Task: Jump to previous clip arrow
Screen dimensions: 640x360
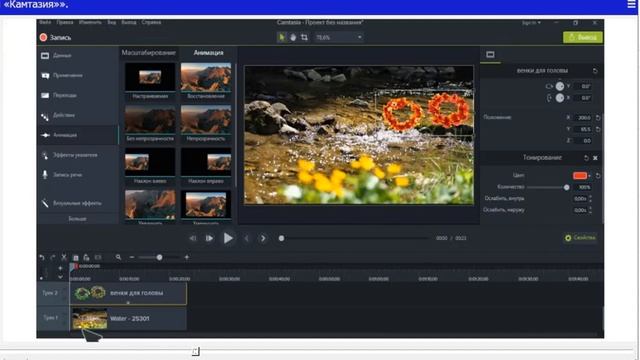Action: (247, 238)
